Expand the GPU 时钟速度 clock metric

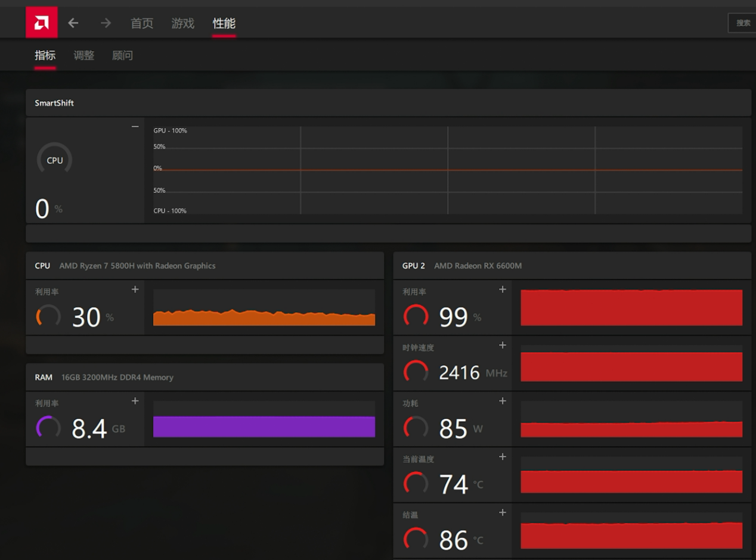click(503, 346)
